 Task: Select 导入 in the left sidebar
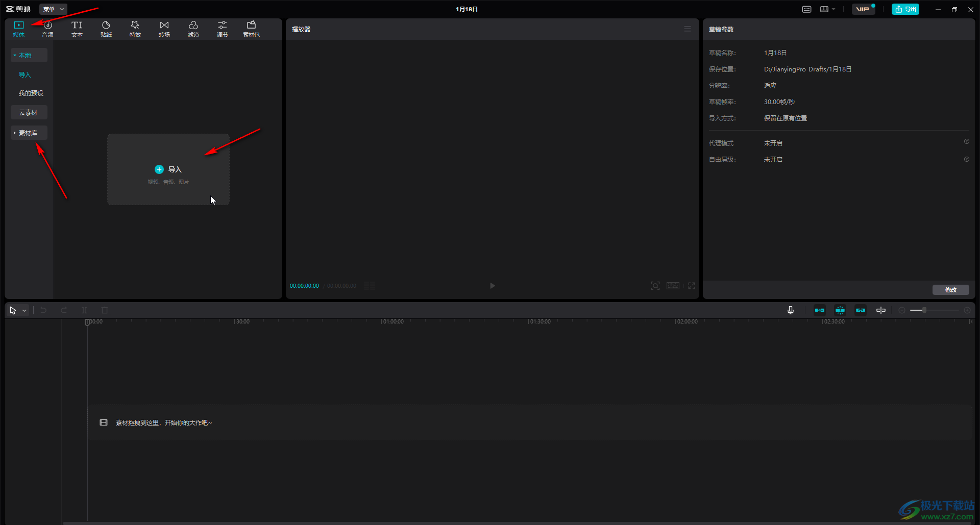(25, 74)
